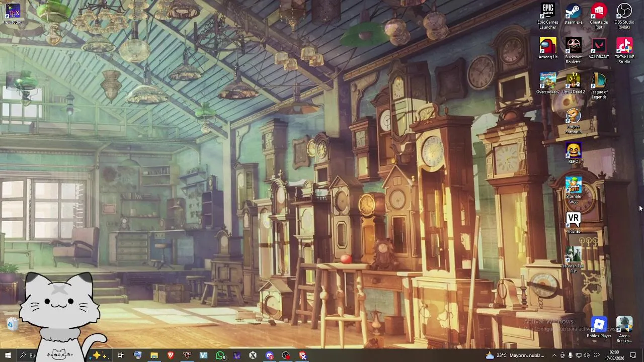Expand the hidden system tray icons

[x=554, y=355]
